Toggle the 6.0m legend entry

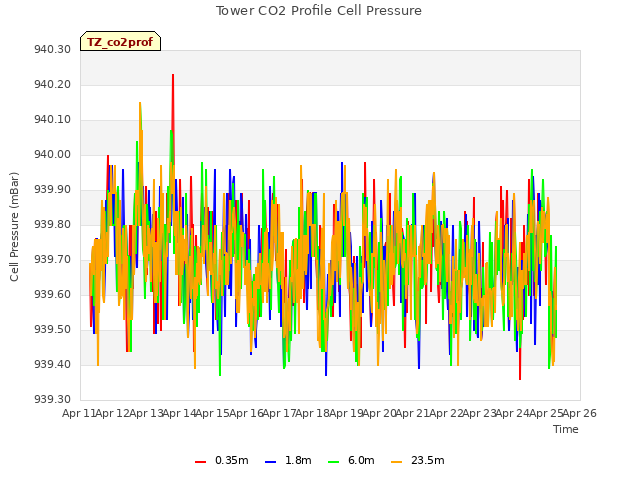[351, 460]
